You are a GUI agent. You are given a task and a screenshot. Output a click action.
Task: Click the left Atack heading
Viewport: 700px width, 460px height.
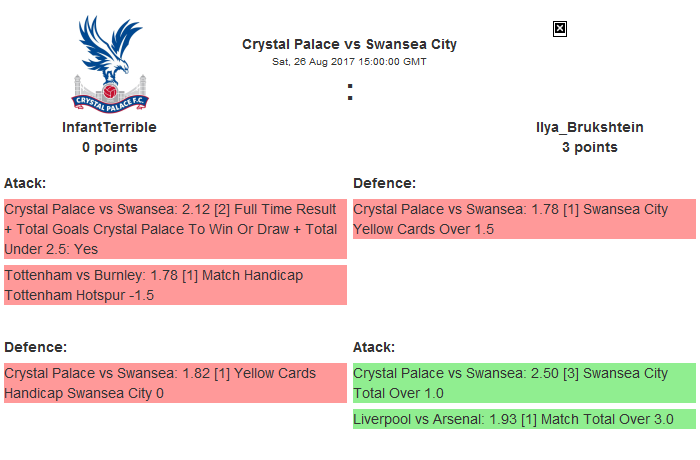click(26, 183)
